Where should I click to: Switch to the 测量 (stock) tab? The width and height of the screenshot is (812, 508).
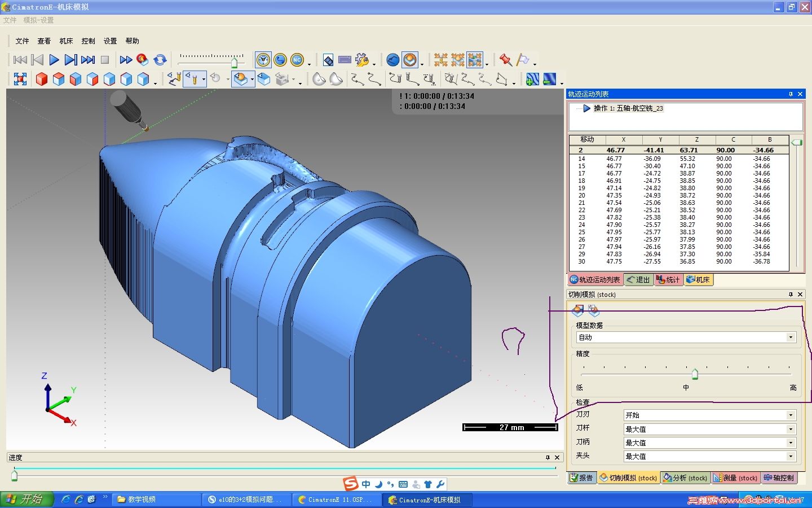pos(736,478)
